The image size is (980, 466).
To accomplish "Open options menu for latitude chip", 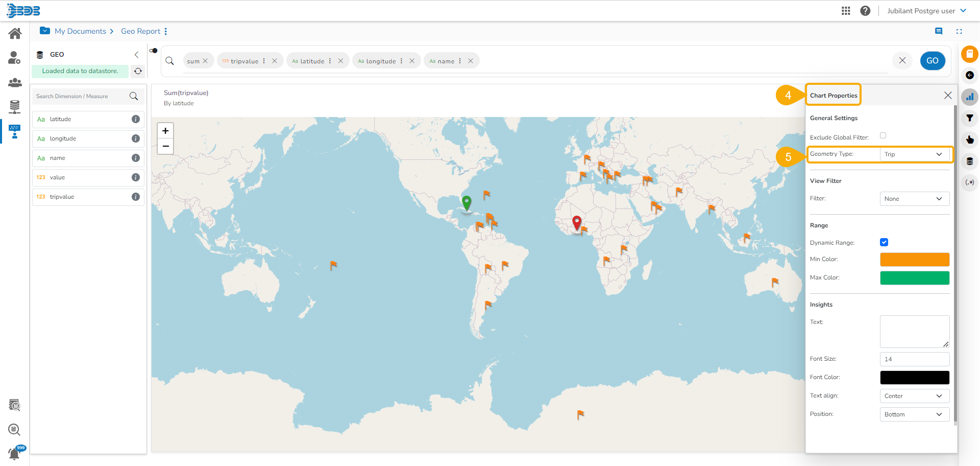I will point(330,61).
